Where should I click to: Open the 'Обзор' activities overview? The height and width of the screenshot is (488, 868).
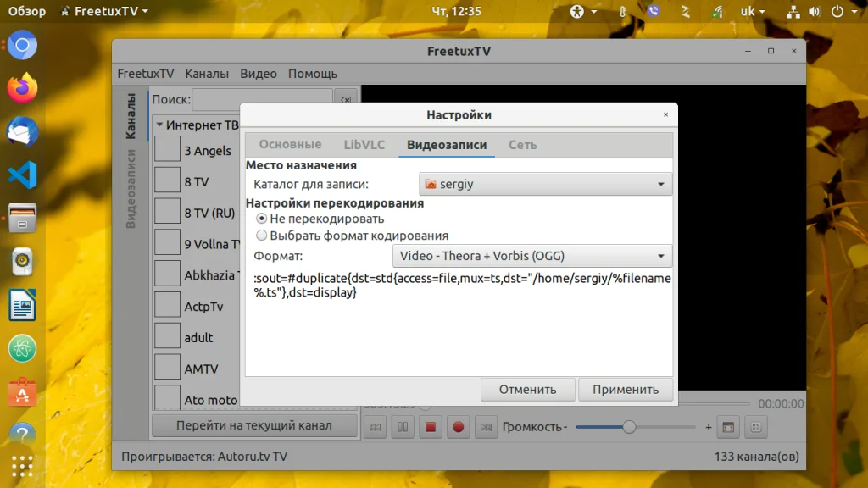[26, 11]
